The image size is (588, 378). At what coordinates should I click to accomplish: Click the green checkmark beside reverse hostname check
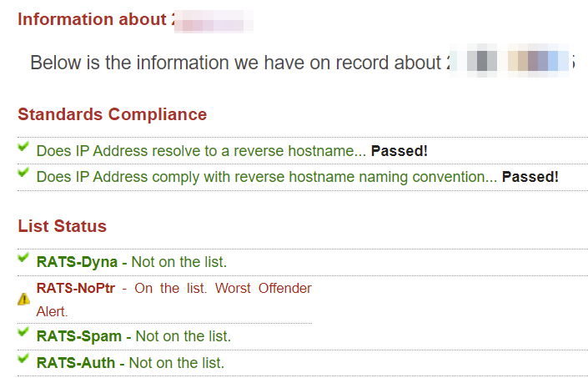click(23, 146)
